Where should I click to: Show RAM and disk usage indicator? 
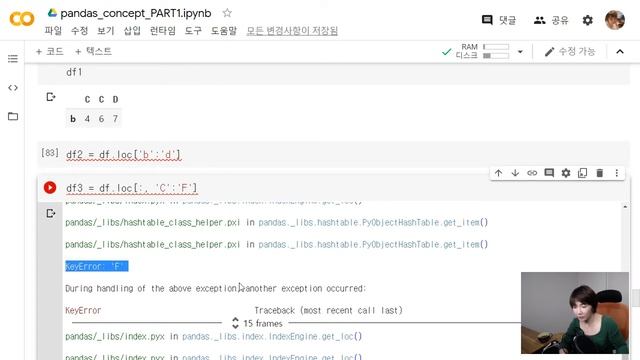pyautogui.click(x=482, y=51)
